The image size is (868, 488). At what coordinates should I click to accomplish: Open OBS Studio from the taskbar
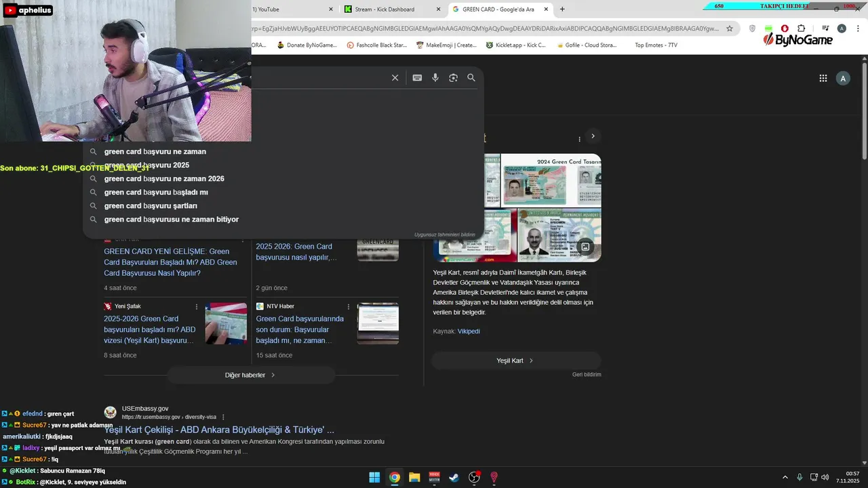coord(475,477)
